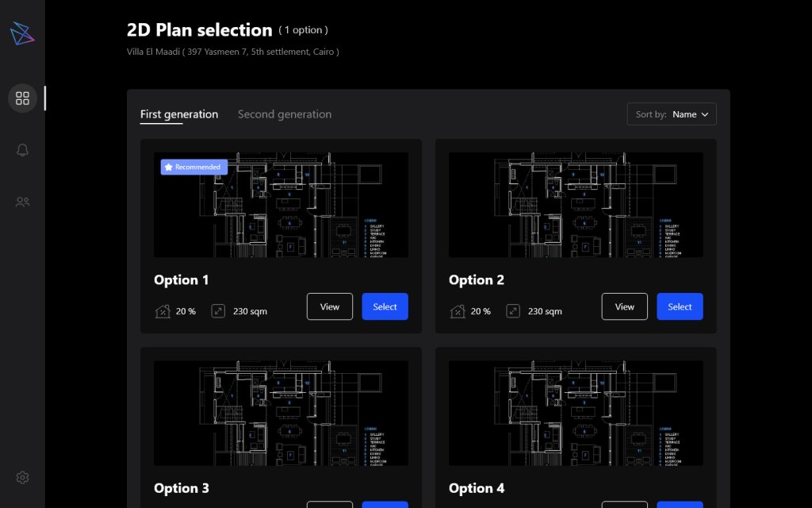Click the app logo in sidebar
The height and width of the screenshot is (508, 812).
tap(22, 34)
